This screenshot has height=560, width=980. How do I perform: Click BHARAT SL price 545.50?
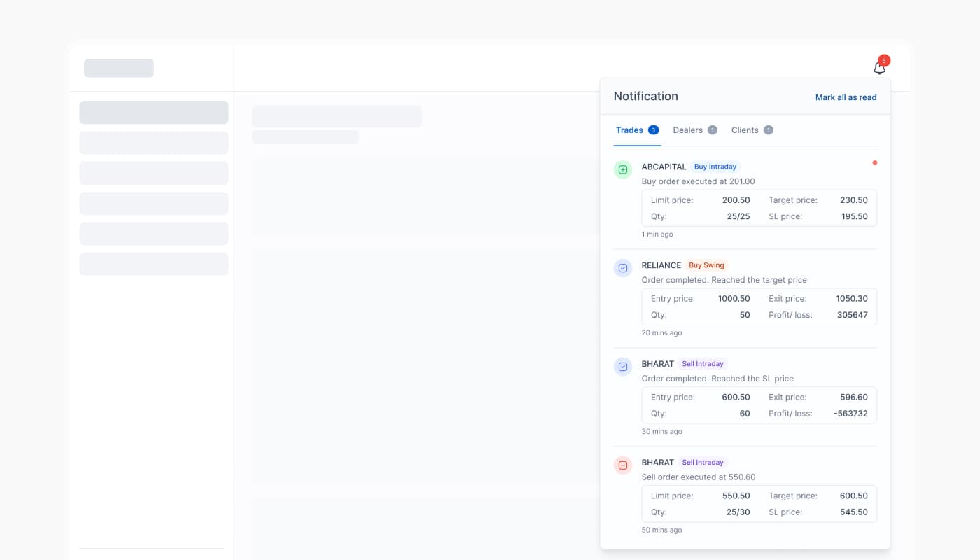tap(854, 512)
